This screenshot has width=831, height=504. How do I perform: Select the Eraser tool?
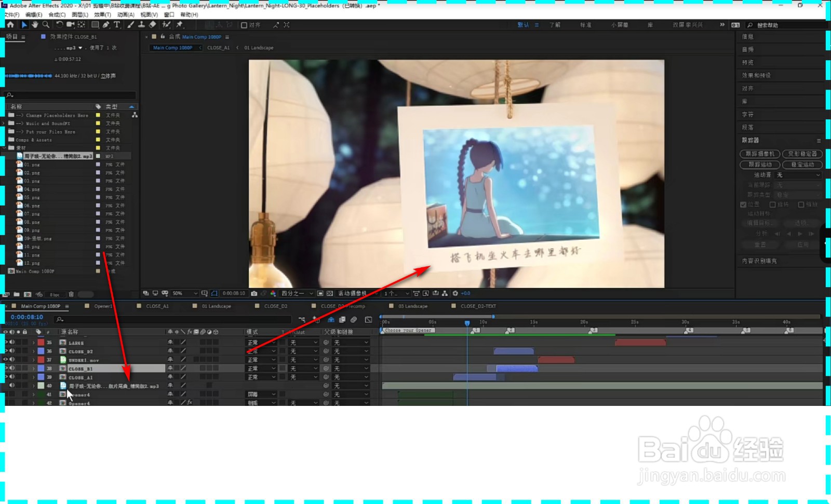coord(152,24)
